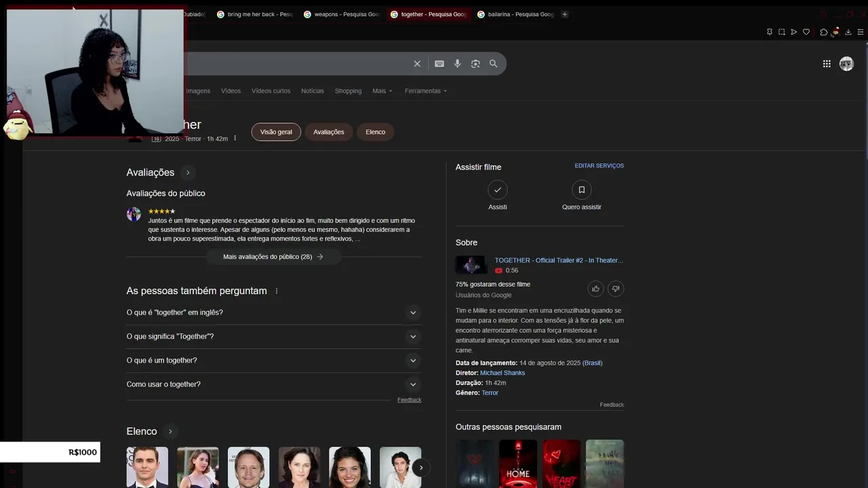The height and width of the screenshot is (488, 868).
Task: Select the Elenco chip
Action: 376,132
